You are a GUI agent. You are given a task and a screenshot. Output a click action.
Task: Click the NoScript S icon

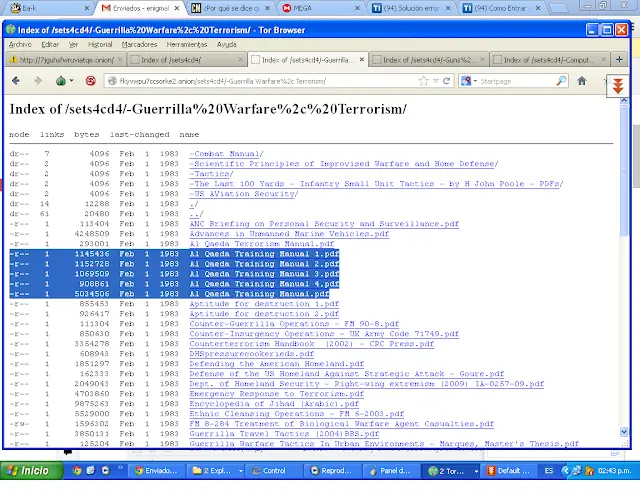point(91,81)
